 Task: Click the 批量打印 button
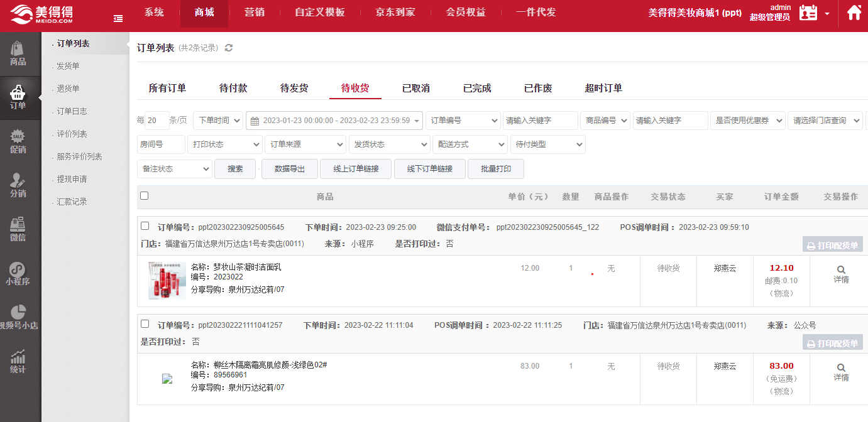[496, 169]
